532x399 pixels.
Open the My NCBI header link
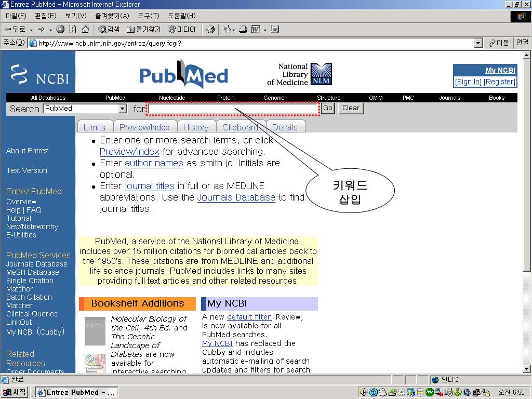tap(500, 70)
